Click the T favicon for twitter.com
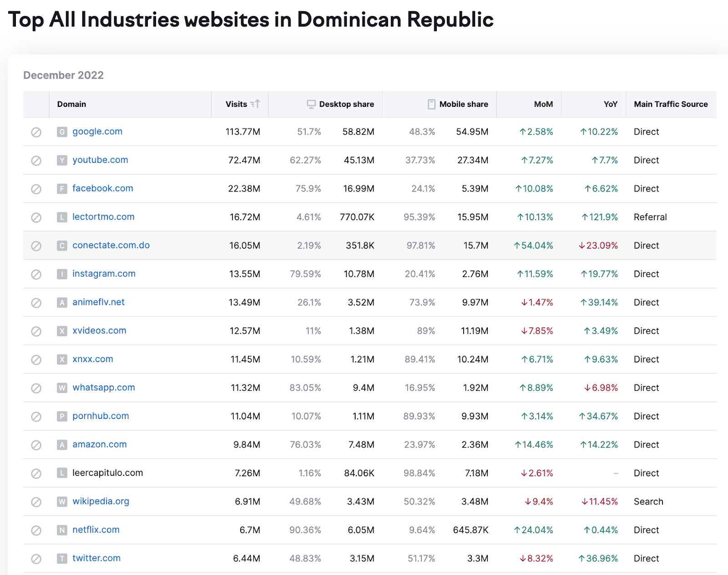The image size is (728, 575). (x=62, y=558)
